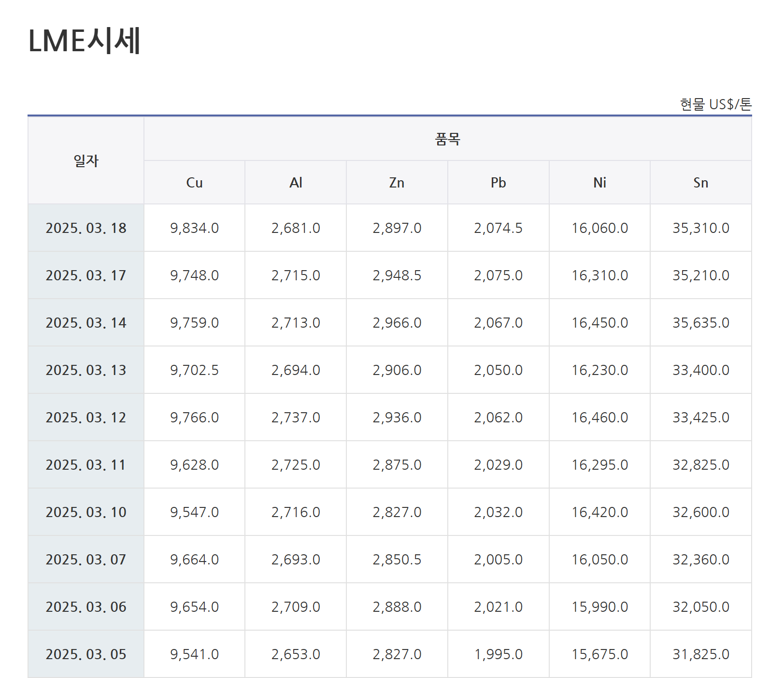
Task: Click the LME시세 page heading
Action: [x=85, y=41]
